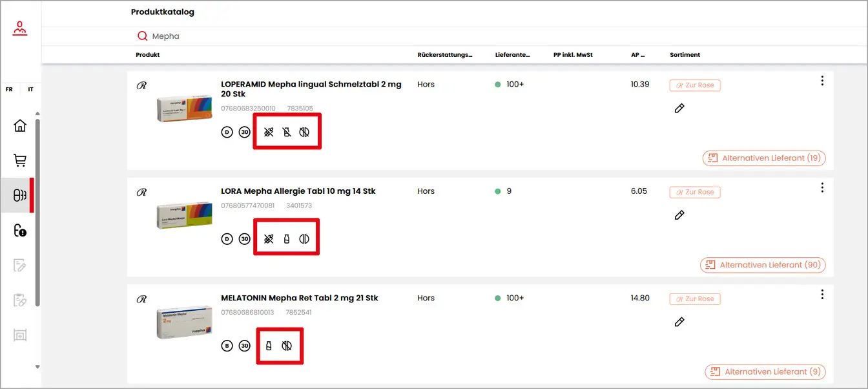Open the three-dot menu for LORA Mepha Allergie

[822, 187]
